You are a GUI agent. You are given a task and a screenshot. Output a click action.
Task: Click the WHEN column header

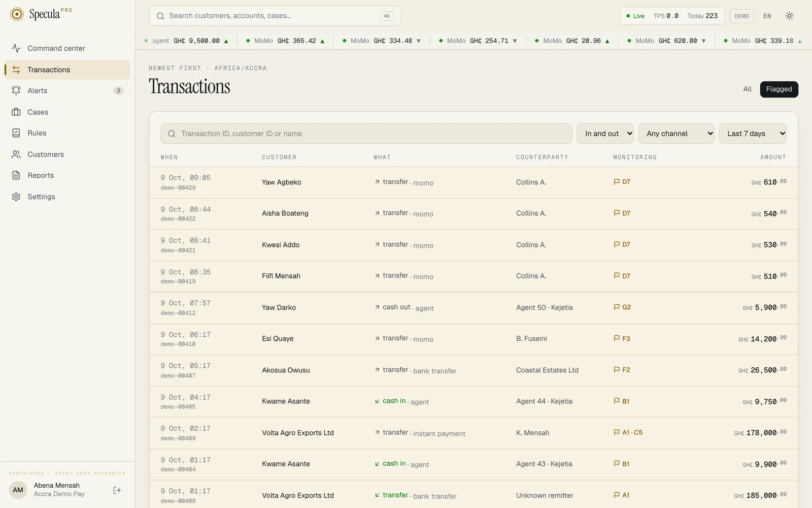(x=169, y=157)
